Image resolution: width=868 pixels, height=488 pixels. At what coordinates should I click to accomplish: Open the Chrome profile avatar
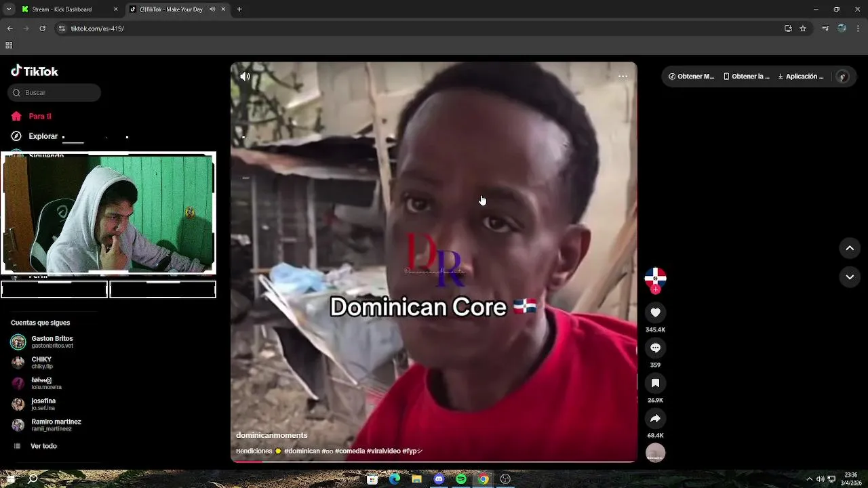pyautogui.click(x=842, y=28)
